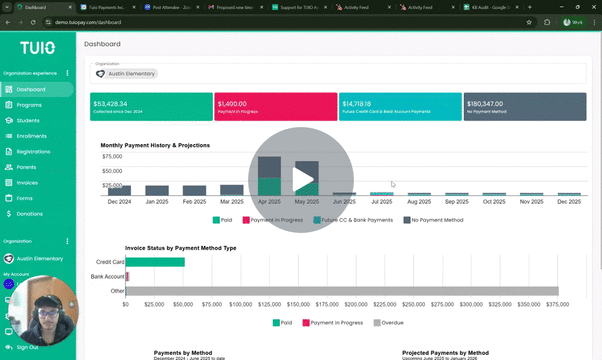Open the three-dot menu beside Organization experience
This screenshot has width=602, height=360.
(x=67, y=73)
